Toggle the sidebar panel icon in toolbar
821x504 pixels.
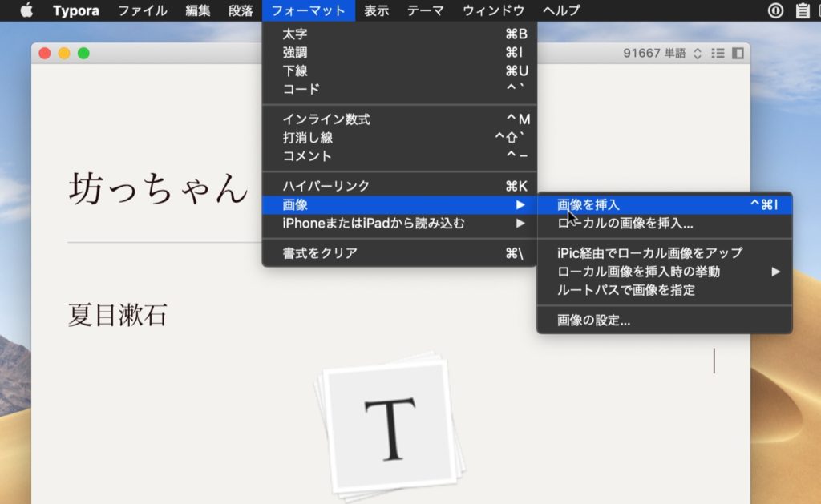coord(738,53)
